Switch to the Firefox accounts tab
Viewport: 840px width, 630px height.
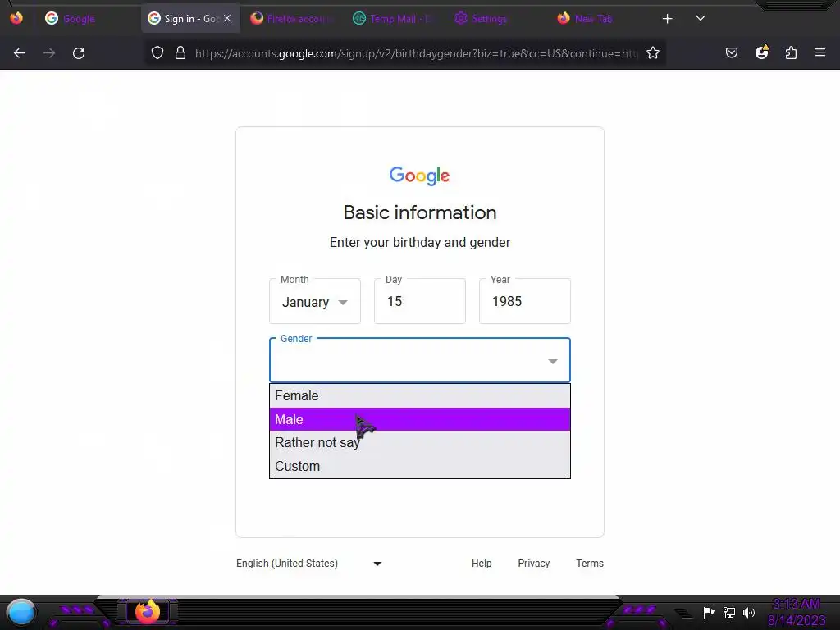point(292,19)
